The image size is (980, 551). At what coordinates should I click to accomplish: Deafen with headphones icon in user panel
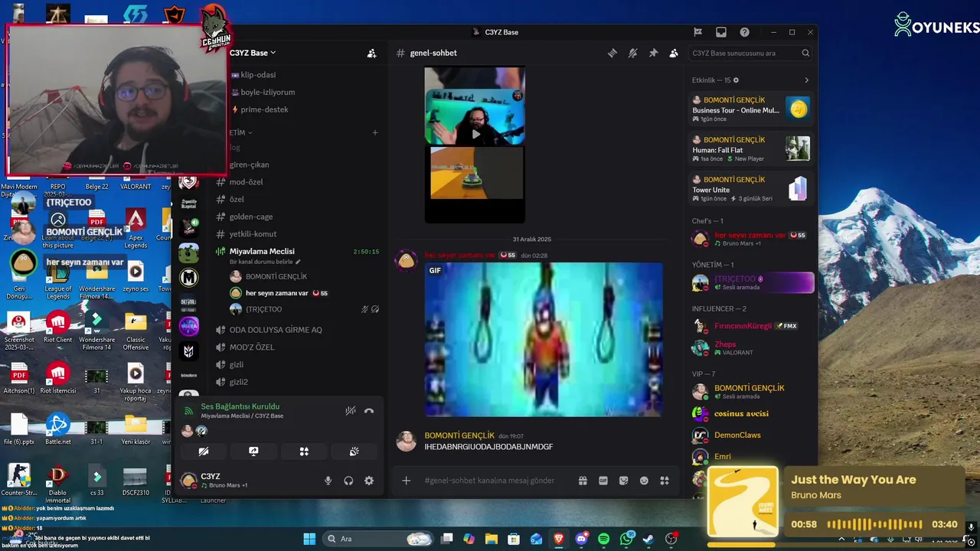click(348, 481)
